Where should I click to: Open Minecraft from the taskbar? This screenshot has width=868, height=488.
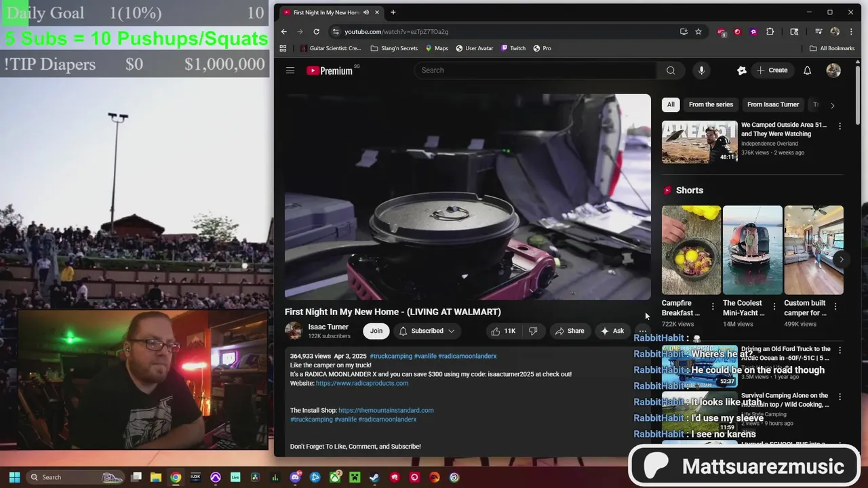click(355, 477)
